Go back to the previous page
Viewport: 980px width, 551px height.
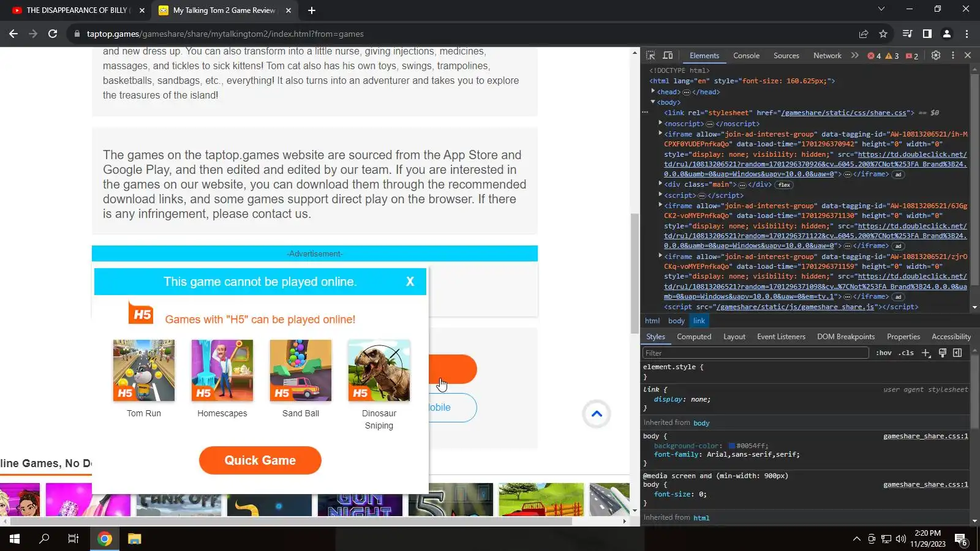[x=13, y=34]
